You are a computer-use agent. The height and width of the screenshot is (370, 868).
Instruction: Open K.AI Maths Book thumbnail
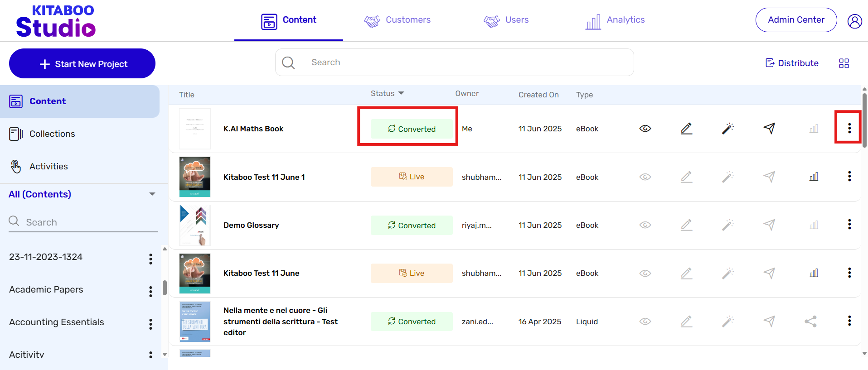[x=195, y=129]
